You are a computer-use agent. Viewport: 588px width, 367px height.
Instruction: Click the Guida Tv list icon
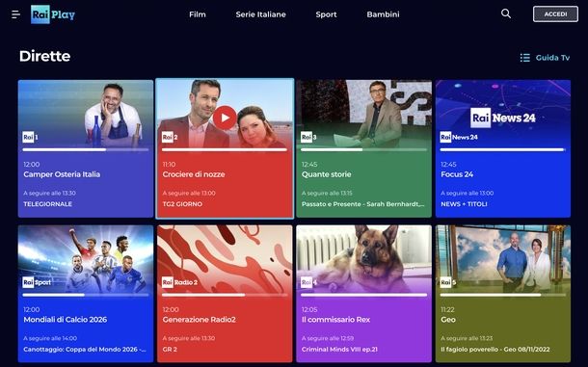tap(525, 58)
